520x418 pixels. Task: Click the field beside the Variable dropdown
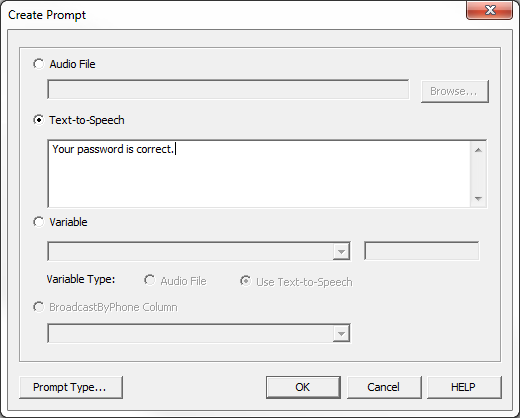(422, 251)
